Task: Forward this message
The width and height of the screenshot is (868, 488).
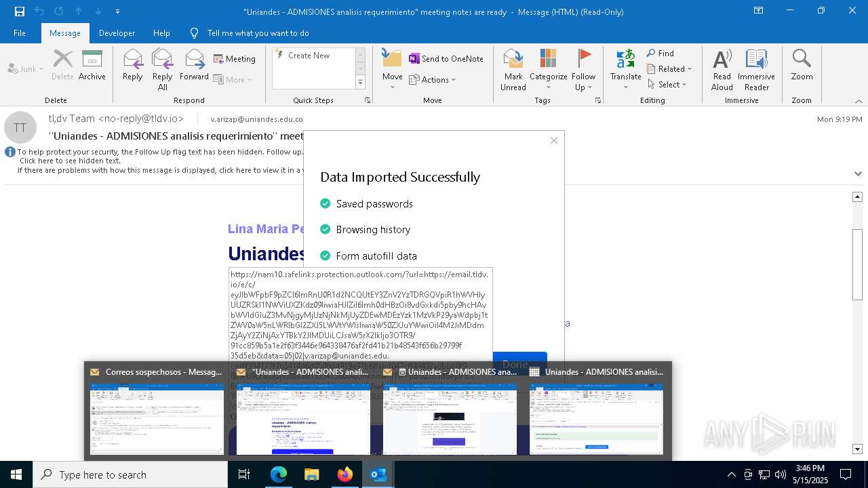Action: [x=194, y=66]
